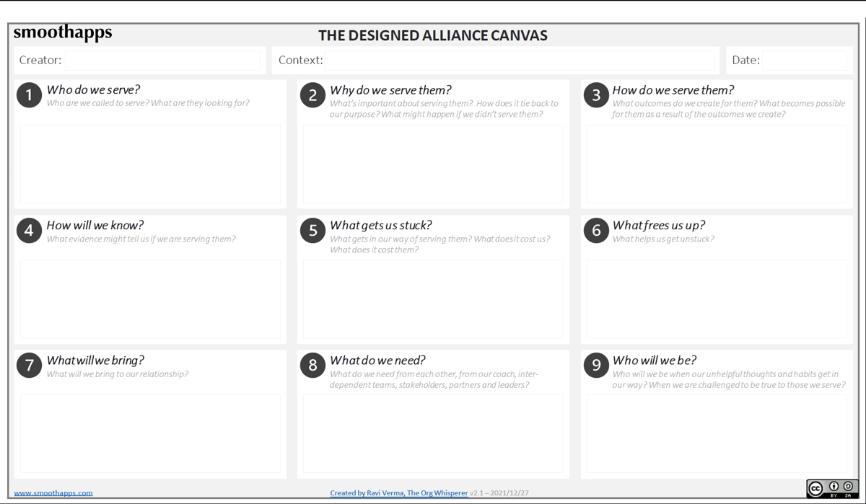Viewport: 866px width, 504px height.
Task: Select the number 5 badge icon
Action: [312, 230]
